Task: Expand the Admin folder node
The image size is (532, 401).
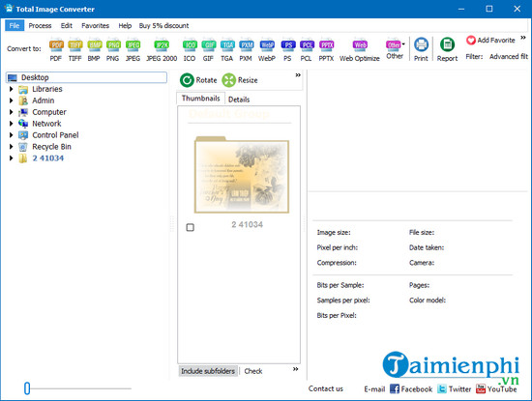Action: tap(12, 100)
